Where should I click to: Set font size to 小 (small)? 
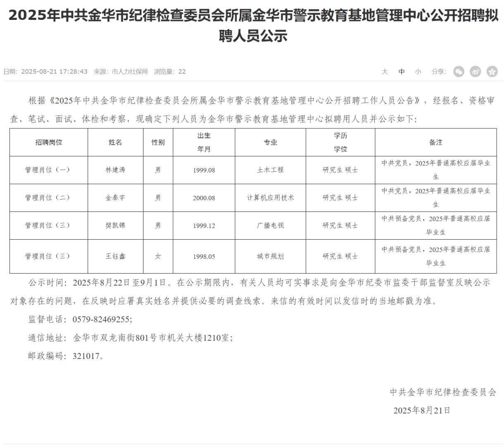coord(418,72)
